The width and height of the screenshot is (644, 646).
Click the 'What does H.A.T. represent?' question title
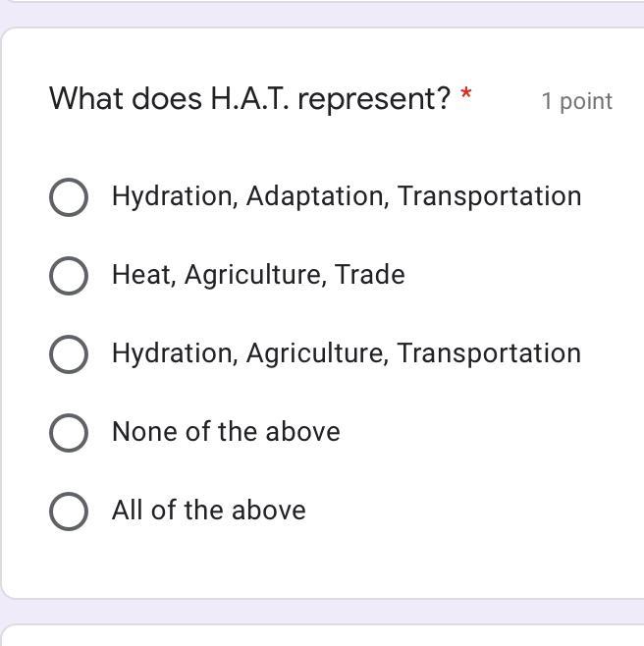(249, 98)
